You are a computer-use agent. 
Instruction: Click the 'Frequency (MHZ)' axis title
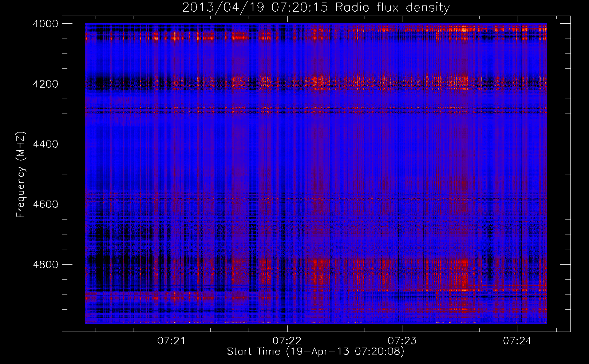coord(21,175)
